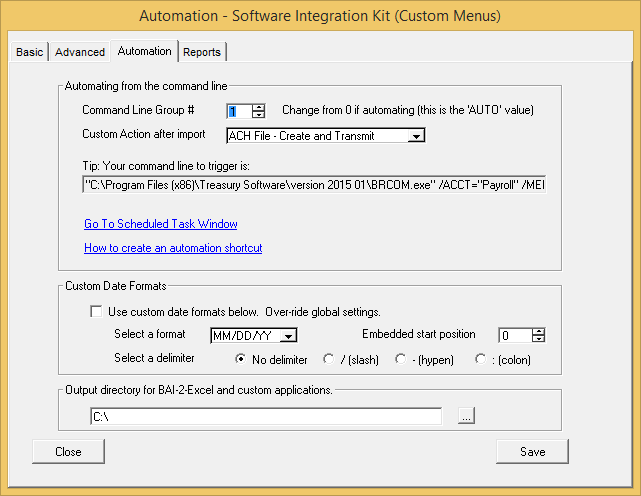Click the Embedded start position field
The height and width of the screenshot is (496, 641).
(x=515, y=336)
